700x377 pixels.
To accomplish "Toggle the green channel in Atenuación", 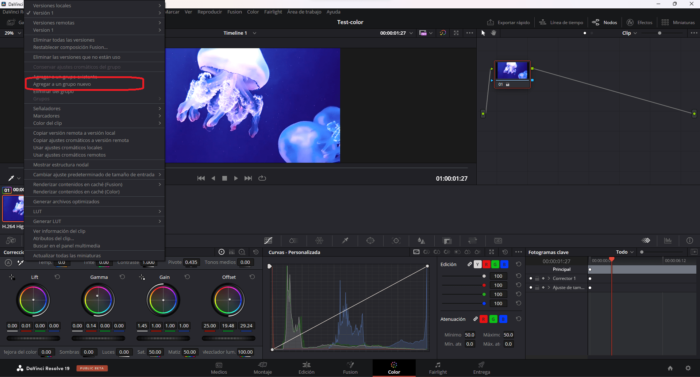I will tap(493, 319).
